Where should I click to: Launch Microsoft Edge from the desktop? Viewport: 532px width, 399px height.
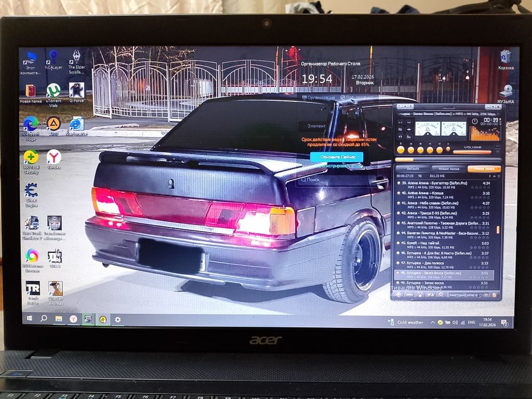pos(31,129)
